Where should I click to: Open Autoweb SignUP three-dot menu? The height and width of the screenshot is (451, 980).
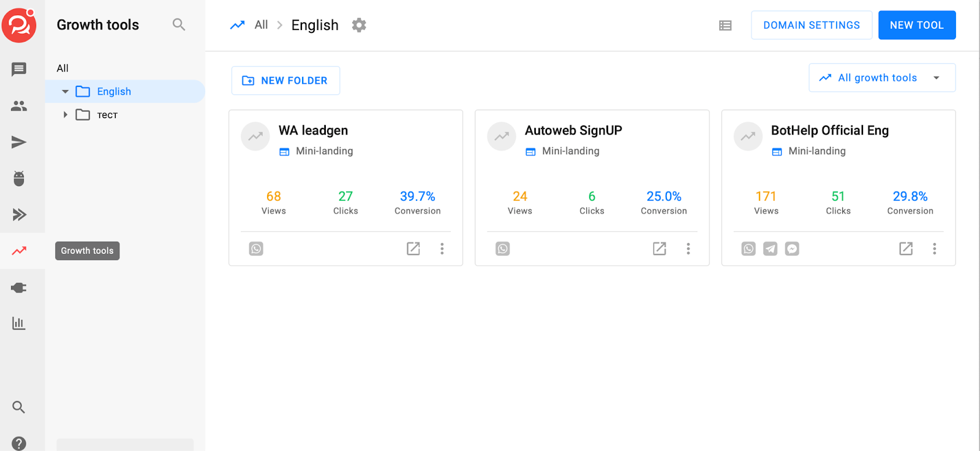(688, 248)
